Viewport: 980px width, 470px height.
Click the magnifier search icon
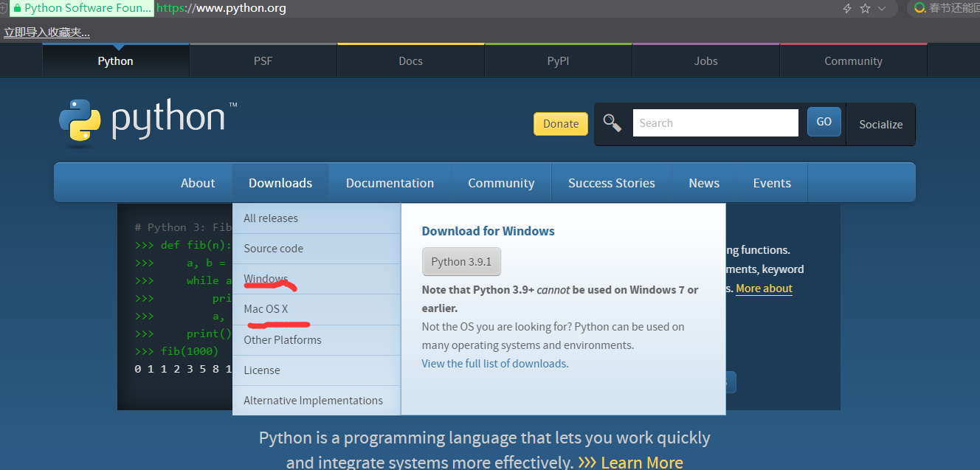pos(612,122)
